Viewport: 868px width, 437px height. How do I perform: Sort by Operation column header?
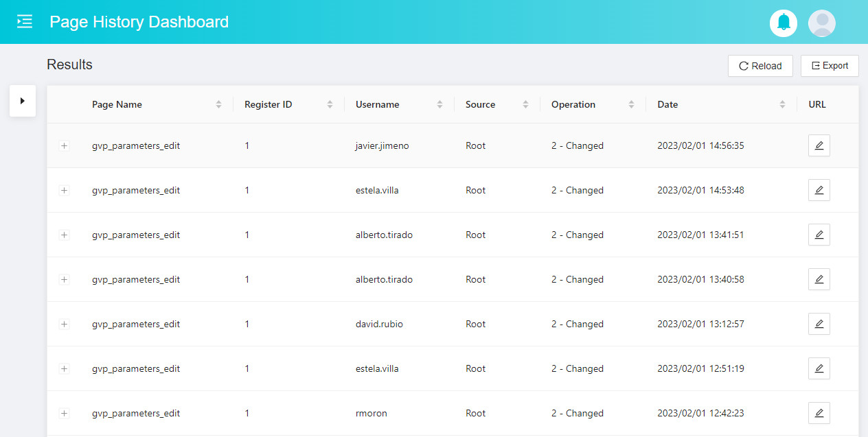point(573,104)
